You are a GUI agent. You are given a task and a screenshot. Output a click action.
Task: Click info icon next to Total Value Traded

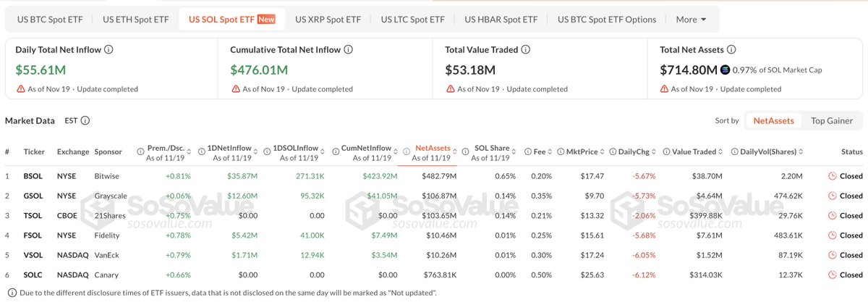click(526, 50)
